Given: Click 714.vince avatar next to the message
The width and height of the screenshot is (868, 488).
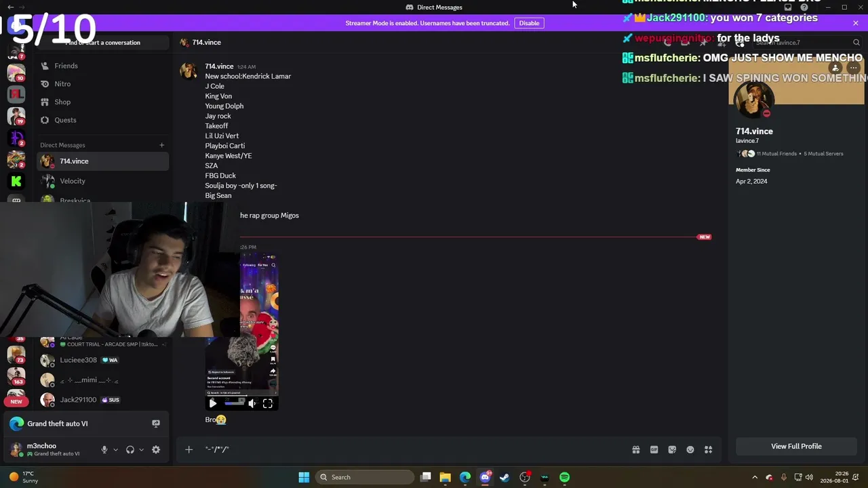Looking at the screenshot, I should coord(189,70).
